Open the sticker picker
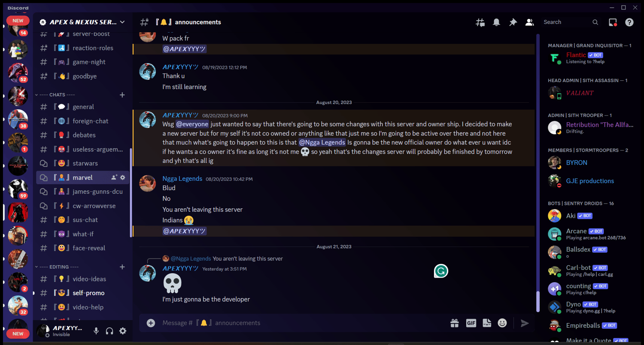The image size is (644, 345). pyautogui.click(x=487, y=323)
